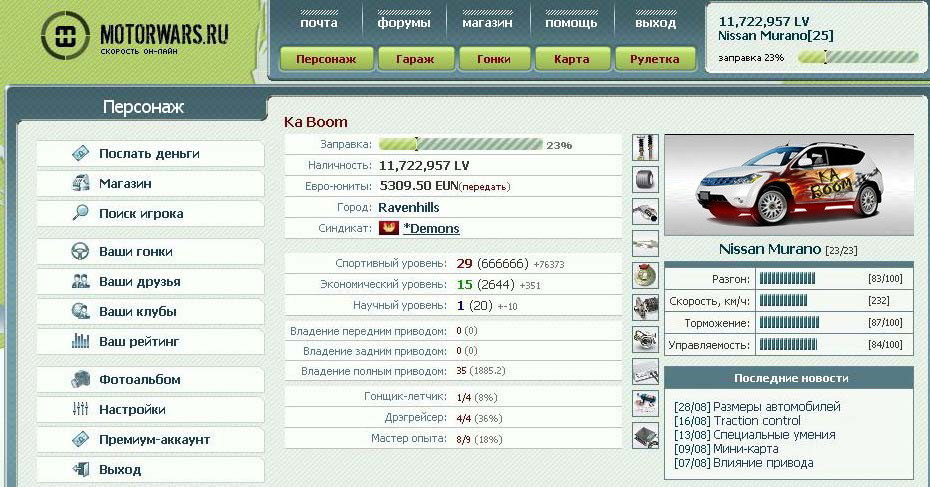Open the *Demons syndicate link

[x=431, y=228]
